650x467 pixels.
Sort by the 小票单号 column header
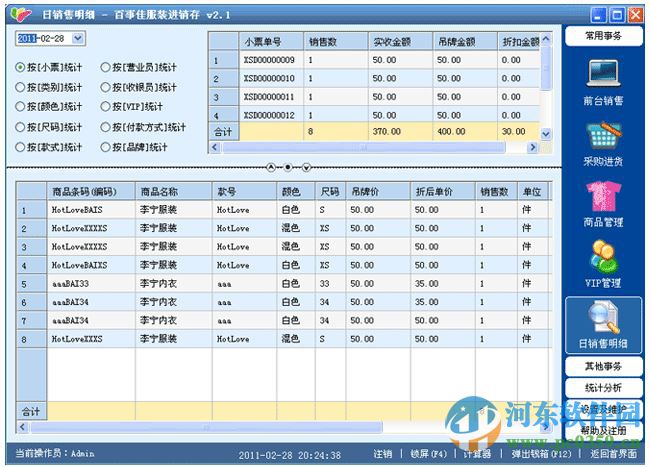tap(272, 41)
